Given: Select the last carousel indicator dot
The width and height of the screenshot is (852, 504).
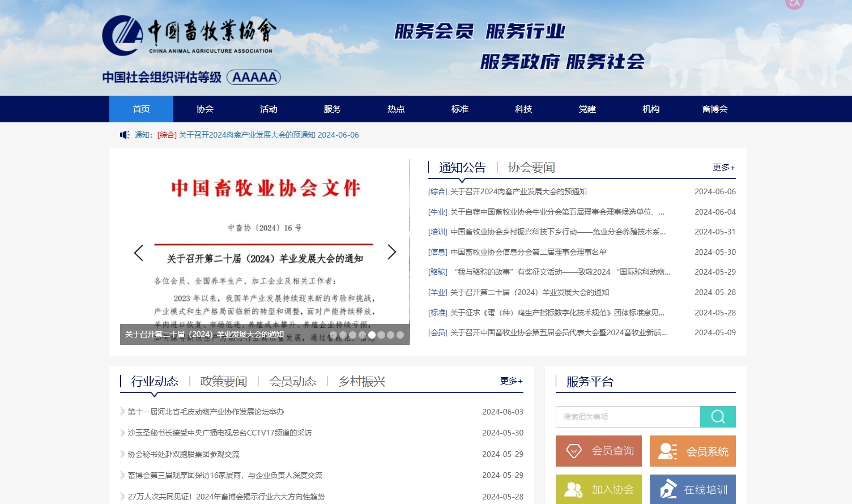Looking at the screenshot, I should click(x=400, y=335).
